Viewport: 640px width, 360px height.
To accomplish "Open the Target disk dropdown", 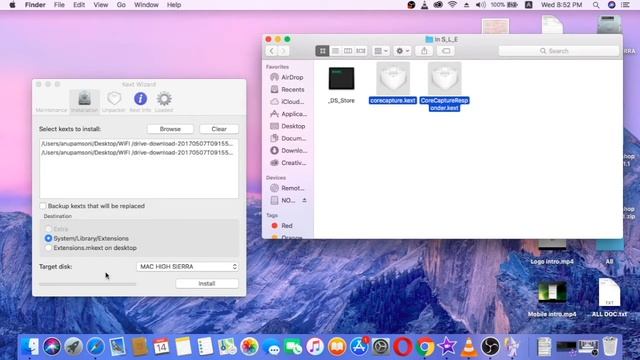I will [187, 266].
